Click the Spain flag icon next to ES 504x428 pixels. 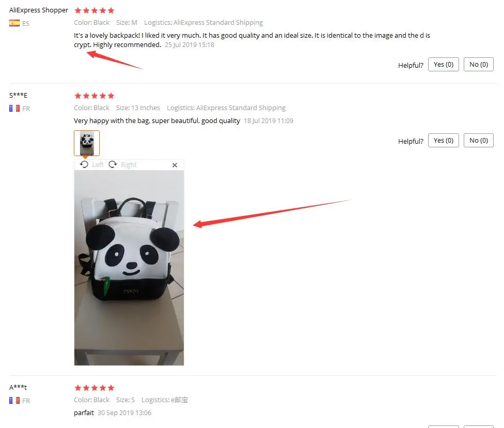(14, 23)
